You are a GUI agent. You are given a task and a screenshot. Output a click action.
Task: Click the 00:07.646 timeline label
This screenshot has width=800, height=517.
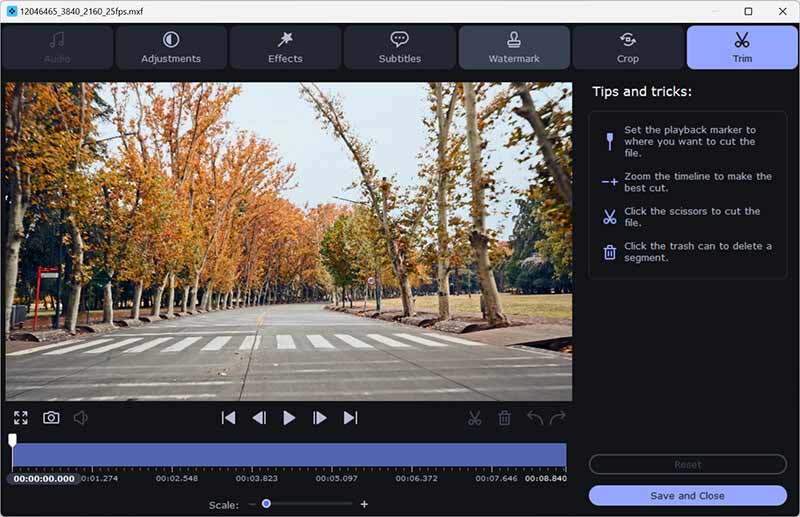(496, 479)
